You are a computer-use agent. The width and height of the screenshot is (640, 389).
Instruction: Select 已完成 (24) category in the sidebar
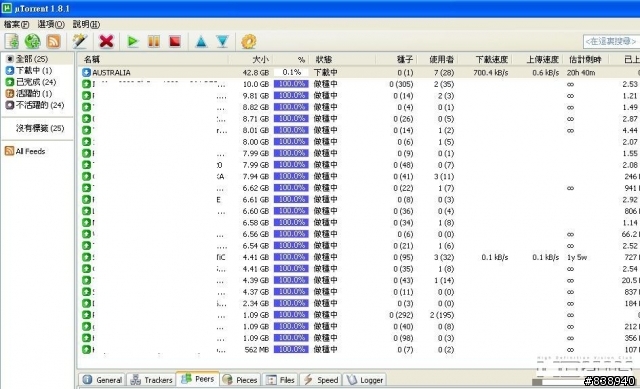tap(36, 82)
